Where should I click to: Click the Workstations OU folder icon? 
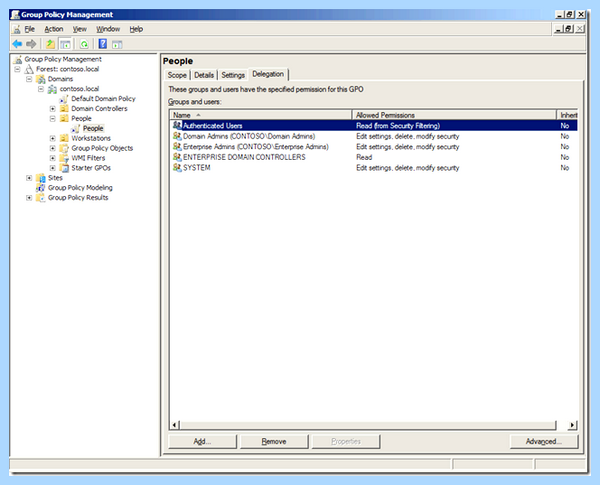click(x=64, y=138)
